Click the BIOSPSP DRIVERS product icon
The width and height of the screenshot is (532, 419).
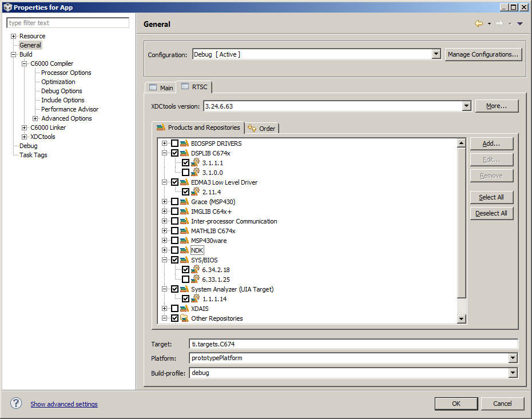[184, 143]
